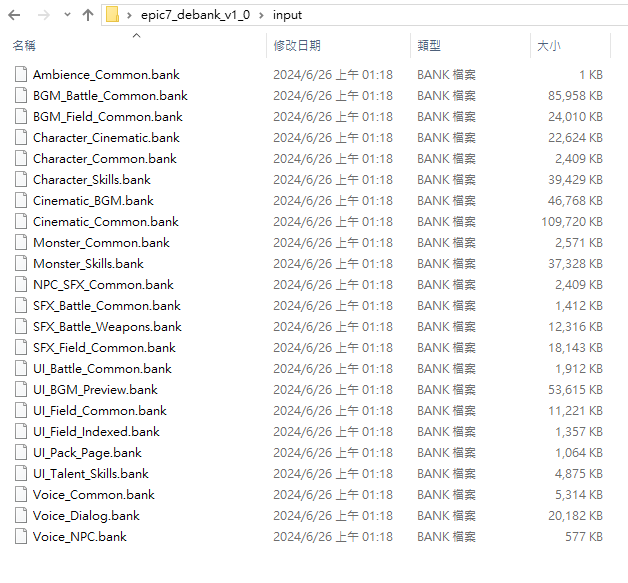This screenshot has width=628, height=583.
Task: Open recent locations dropdown arrow
Action: pos(67,15)
